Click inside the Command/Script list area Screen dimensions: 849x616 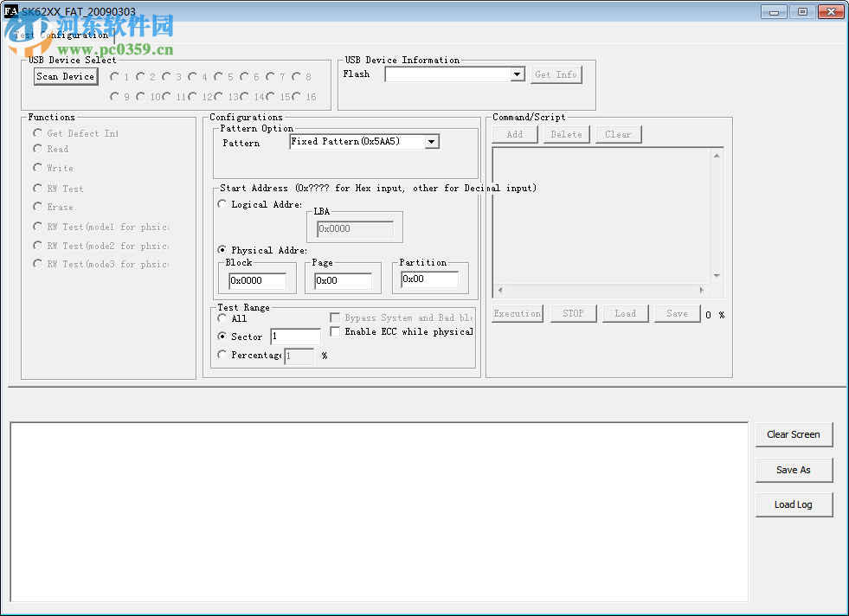coord(602,216)
